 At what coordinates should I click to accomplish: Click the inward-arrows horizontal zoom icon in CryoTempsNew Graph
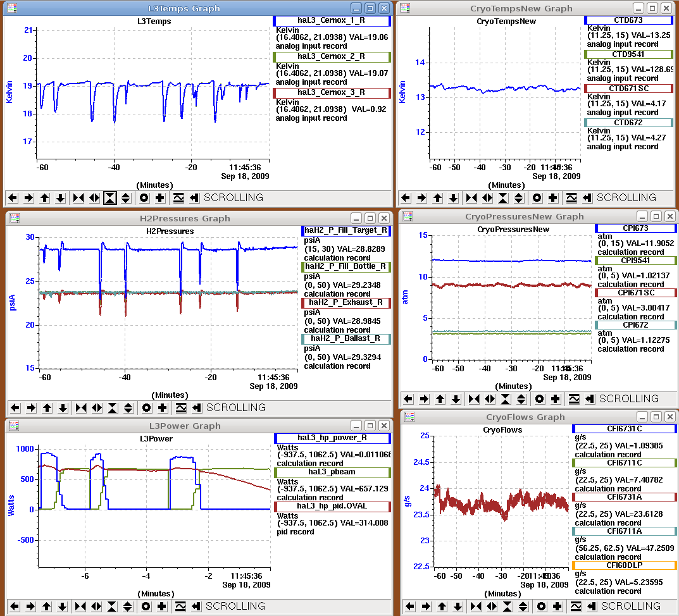471,198
